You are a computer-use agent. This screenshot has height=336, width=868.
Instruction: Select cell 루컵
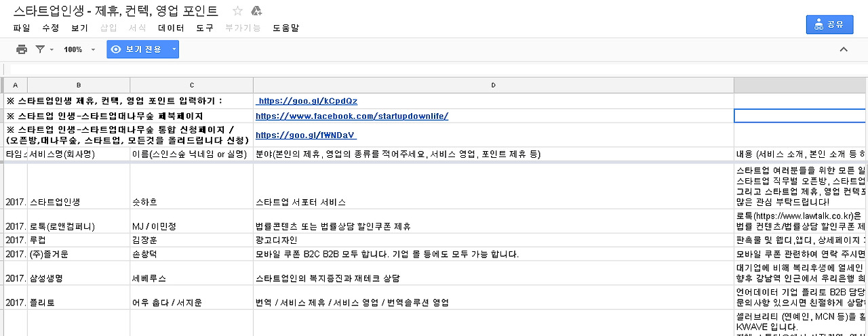[79, 240]
